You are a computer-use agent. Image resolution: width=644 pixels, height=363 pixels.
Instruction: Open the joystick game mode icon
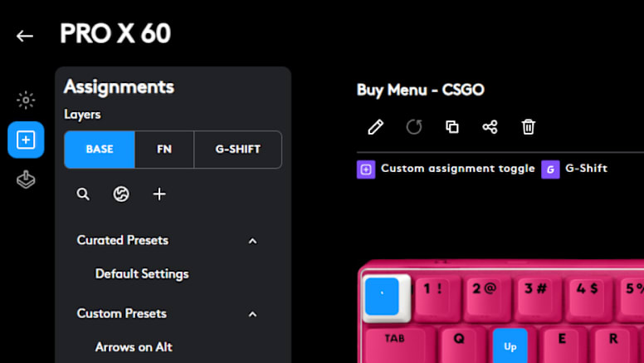(26, 179)
